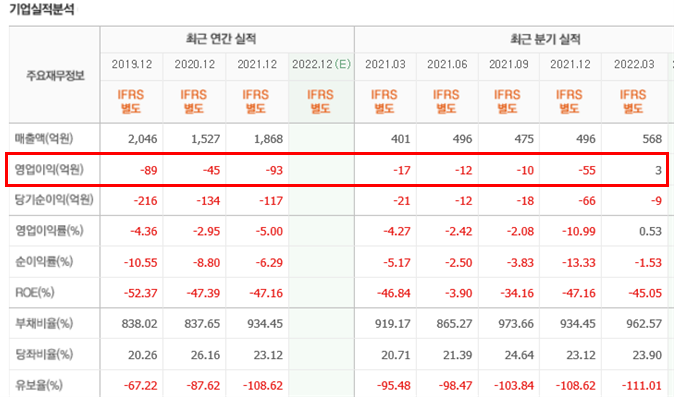The width and height of the screenshot is (676, 397).
Task: Click the operating profit value -45
Action: [x=211, y=170]
